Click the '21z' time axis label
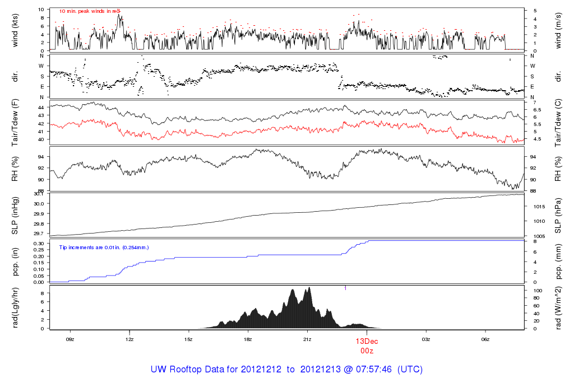The image size is (574, 392). [x=307, y=339]
